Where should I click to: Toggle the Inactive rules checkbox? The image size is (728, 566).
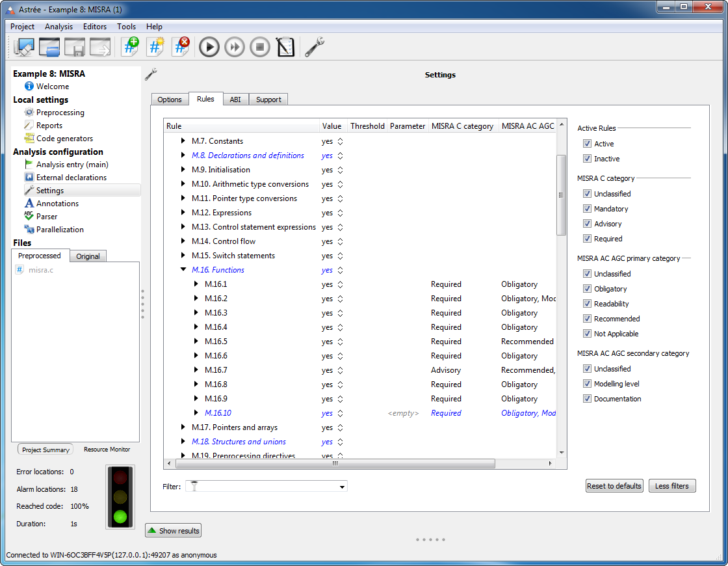(x=587, y=159)
